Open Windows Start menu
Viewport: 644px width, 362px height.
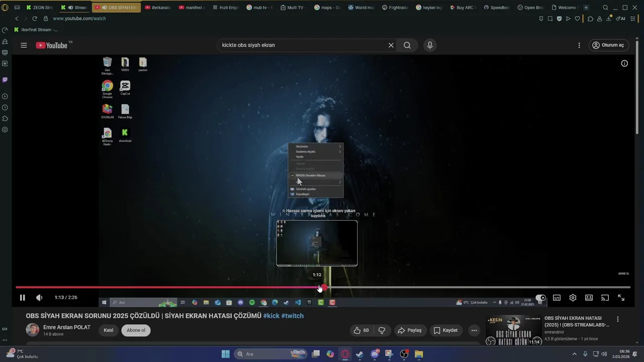pyautogui.click(x=225, y=354)
